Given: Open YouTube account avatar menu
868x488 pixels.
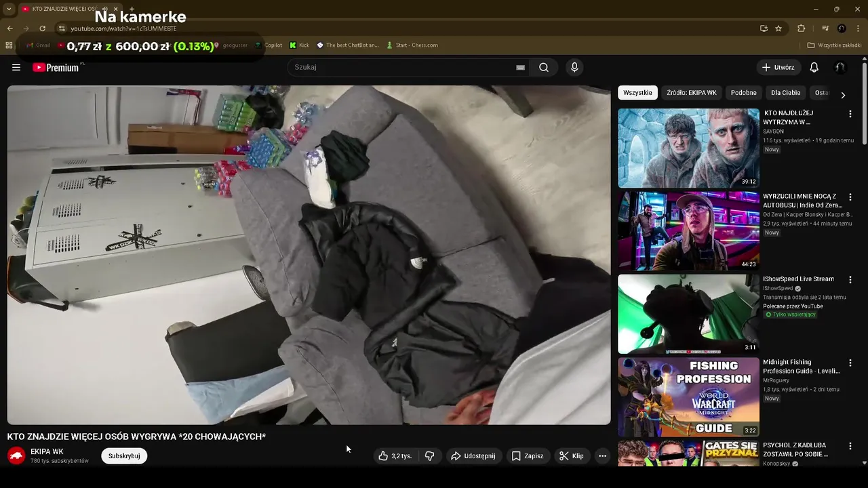Looking at the screenshot, I should coord(840,67).
